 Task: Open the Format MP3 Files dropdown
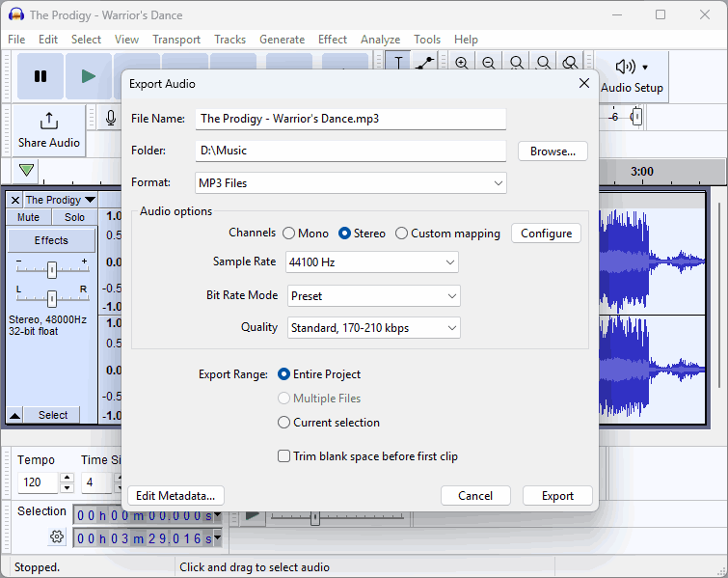click(x=351, y=183)
